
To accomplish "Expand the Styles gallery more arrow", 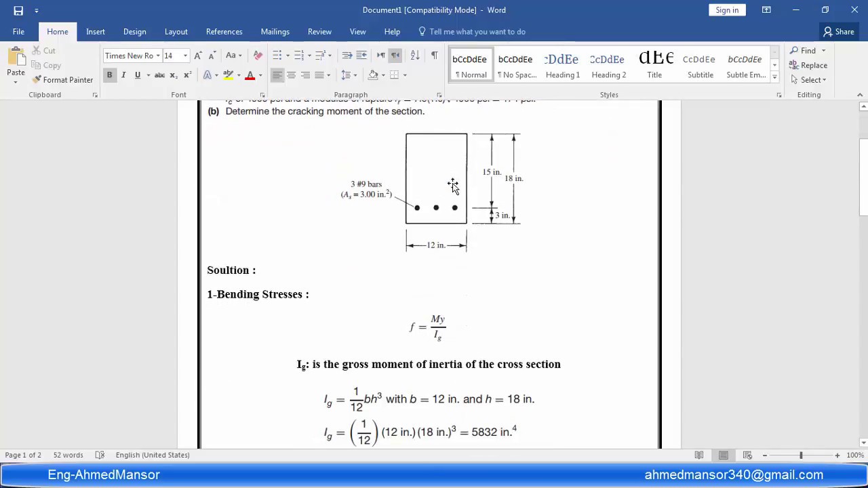I will 774,78.
